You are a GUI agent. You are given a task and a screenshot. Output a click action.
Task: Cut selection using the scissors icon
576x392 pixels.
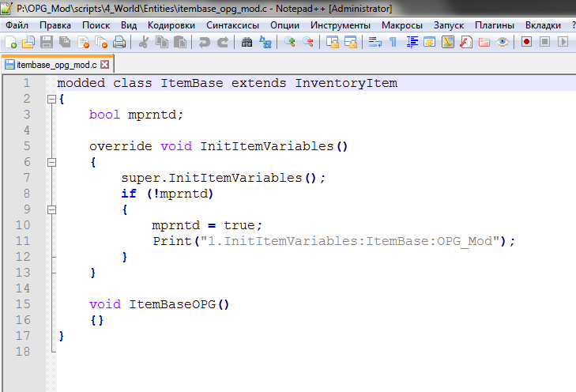(143, 42)
